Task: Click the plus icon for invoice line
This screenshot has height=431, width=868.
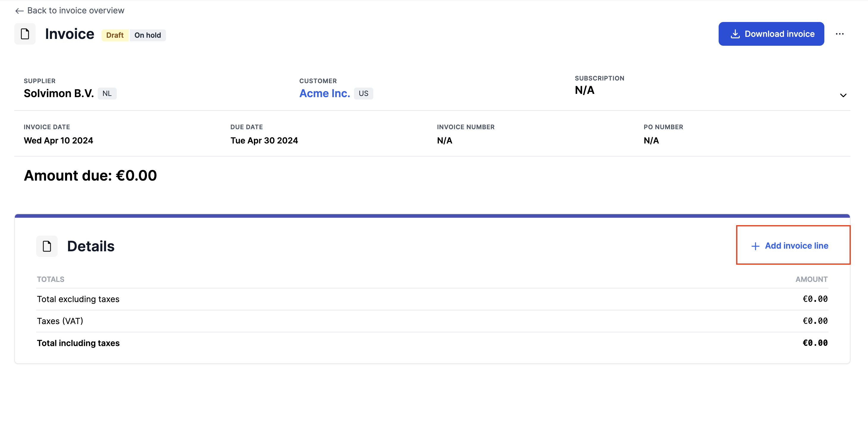Action: (755, 246)
